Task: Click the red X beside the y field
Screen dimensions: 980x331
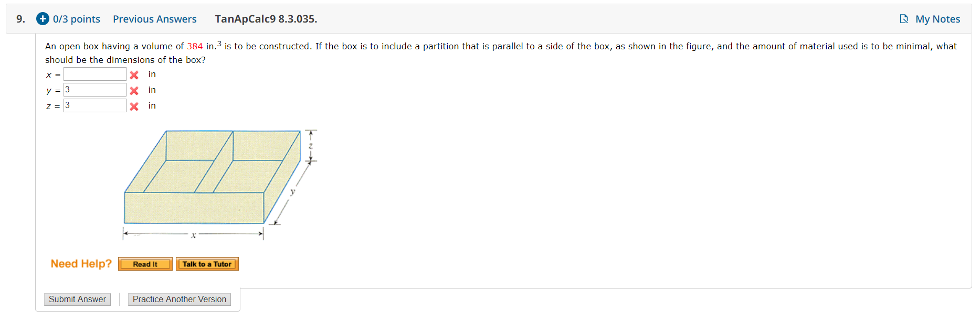Action: coord(133,90)
